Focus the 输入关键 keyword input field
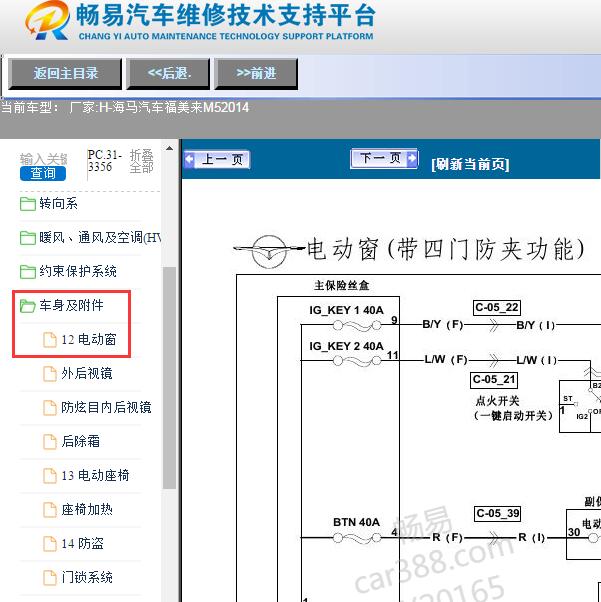601x602 pixels. 44,159
